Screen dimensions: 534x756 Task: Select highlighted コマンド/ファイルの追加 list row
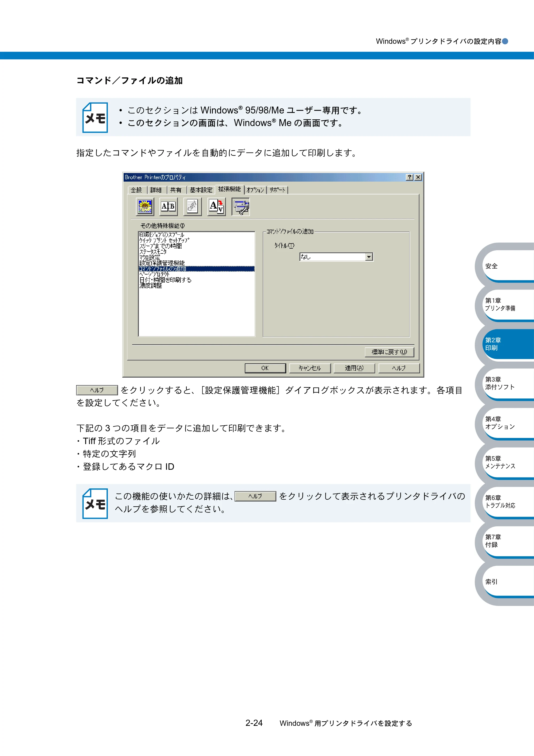(x=197, y=269)
